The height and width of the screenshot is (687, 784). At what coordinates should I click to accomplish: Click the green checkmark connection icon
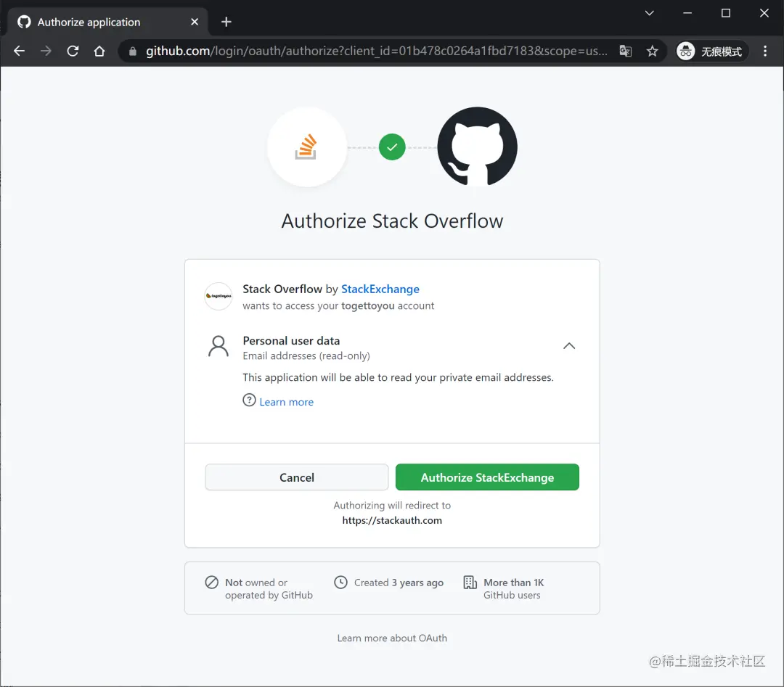tap(392, 147)
